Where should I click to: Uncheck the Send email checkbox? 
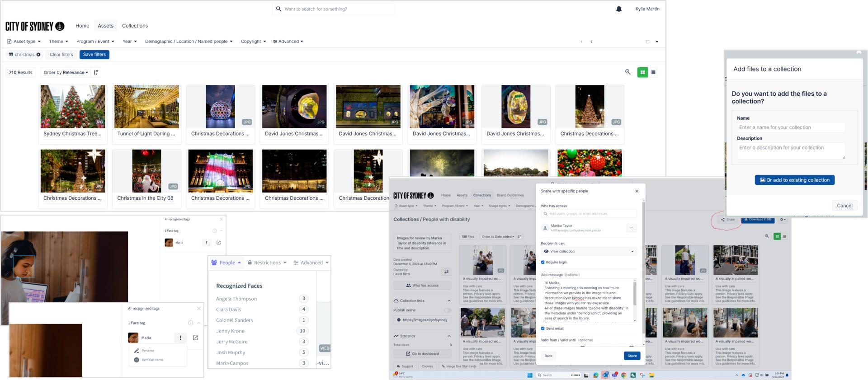(x=543, y=328)
